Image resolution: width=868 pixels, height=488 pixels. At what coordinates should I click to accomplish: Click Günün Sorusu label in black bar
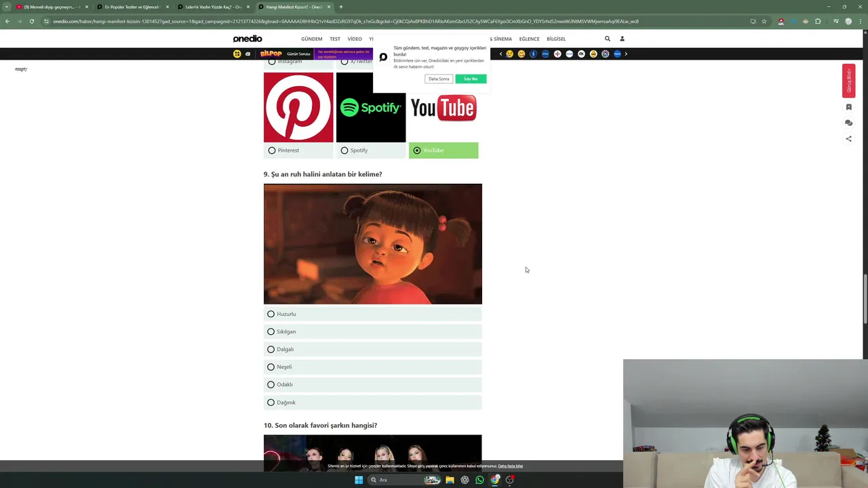[298, 54]
